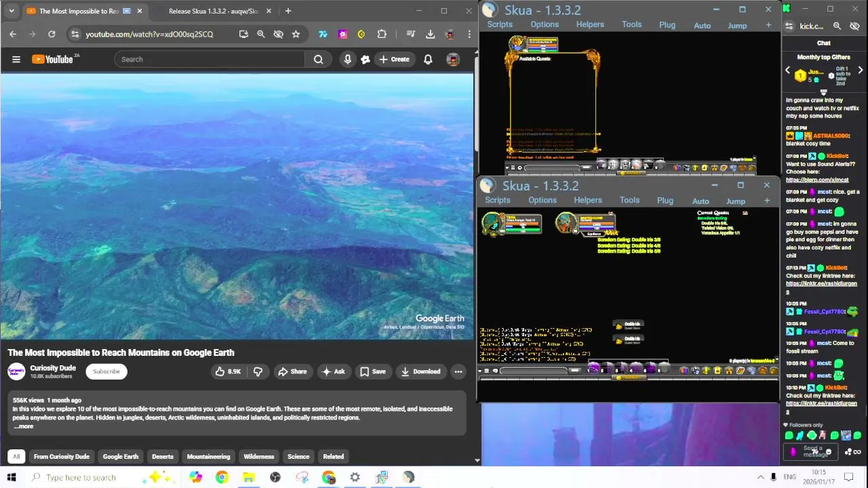
Task: Reload the YouTube page in Chrome
Action: click(x=52, y=34)
